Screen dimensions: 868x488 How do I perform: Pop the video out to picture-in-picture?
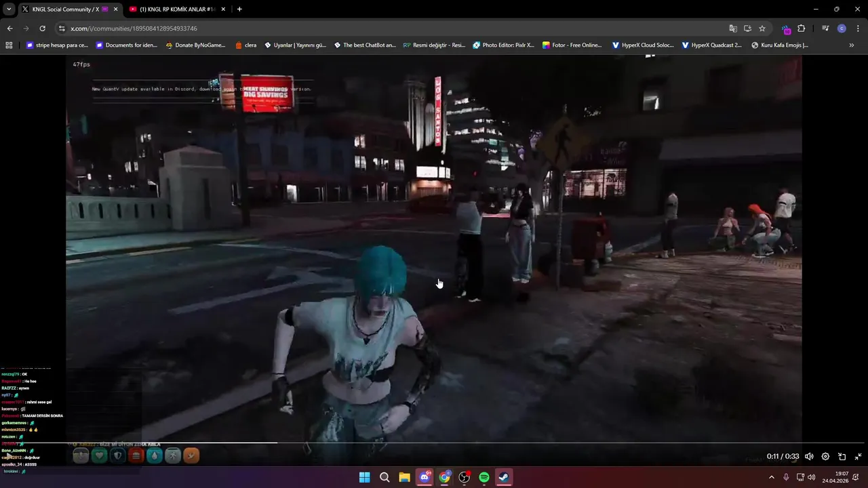[842, 457]
